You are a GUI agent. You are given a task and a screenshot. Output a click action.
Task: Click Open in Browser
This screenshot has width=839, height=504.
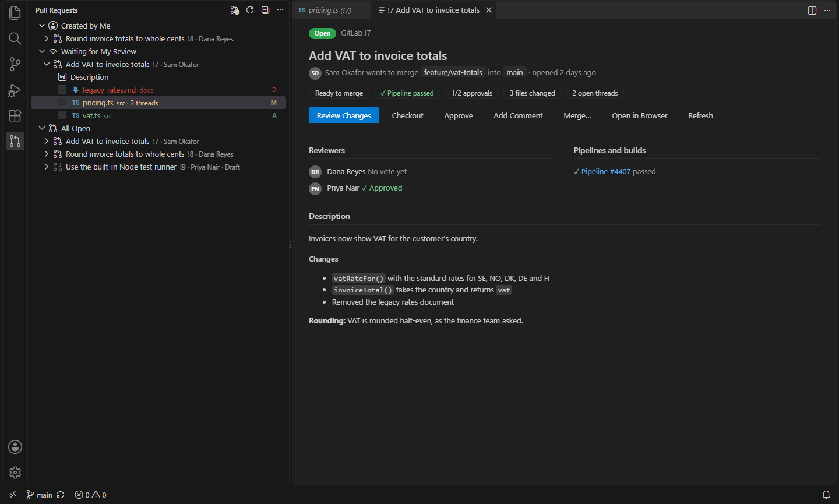click(640, 115)
